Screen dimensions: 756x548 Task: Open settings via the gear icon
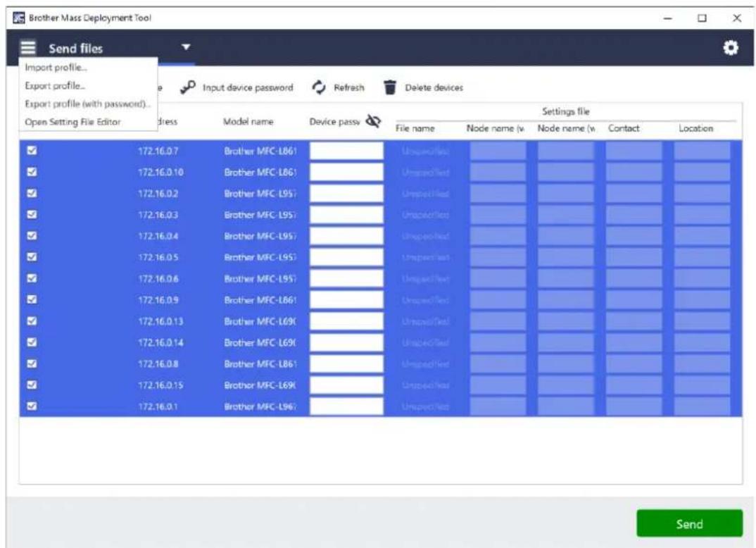[x=731, y=48]
